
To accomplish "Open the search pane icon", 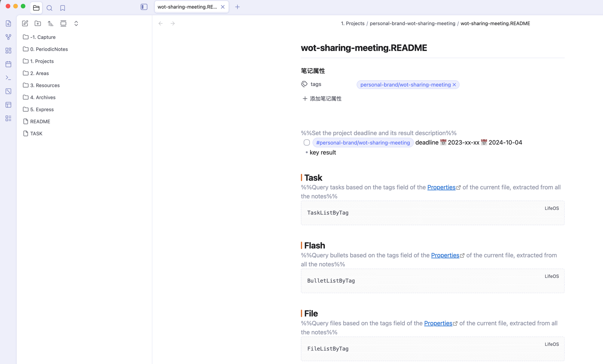I will [x=49, y=8].
